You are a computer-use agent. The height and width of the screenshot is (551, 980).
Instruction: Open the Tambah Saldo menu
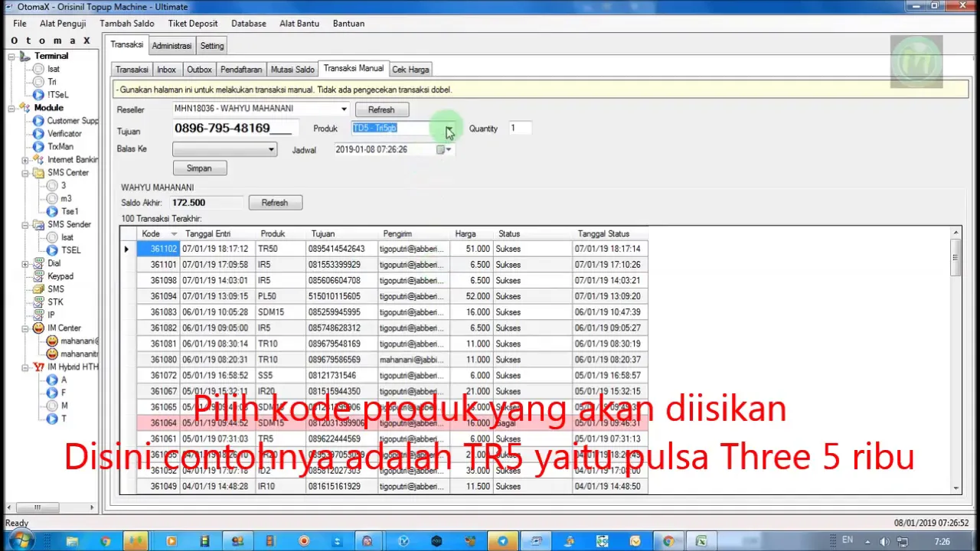click(x=127, y=24)
